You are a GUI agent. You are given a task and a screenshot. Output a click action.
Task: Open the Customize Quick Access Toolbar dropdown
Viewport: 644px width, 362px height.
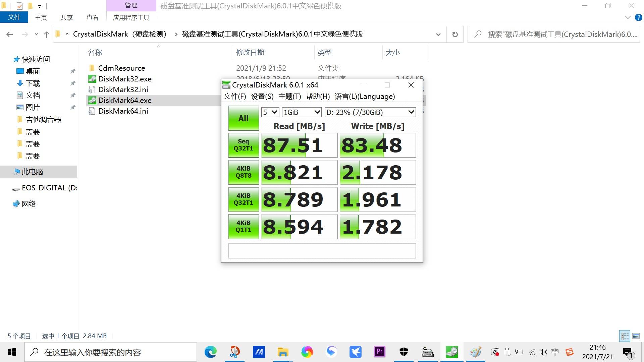39,6
